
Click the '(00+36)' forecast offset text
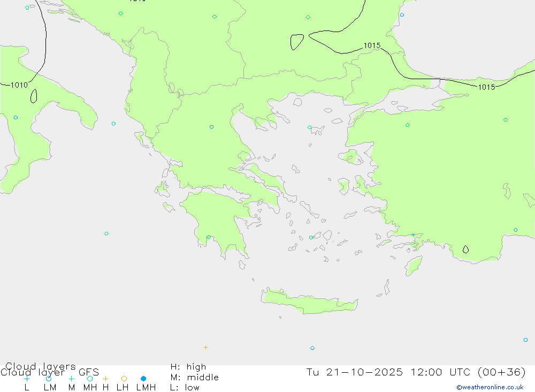[502, 372]
